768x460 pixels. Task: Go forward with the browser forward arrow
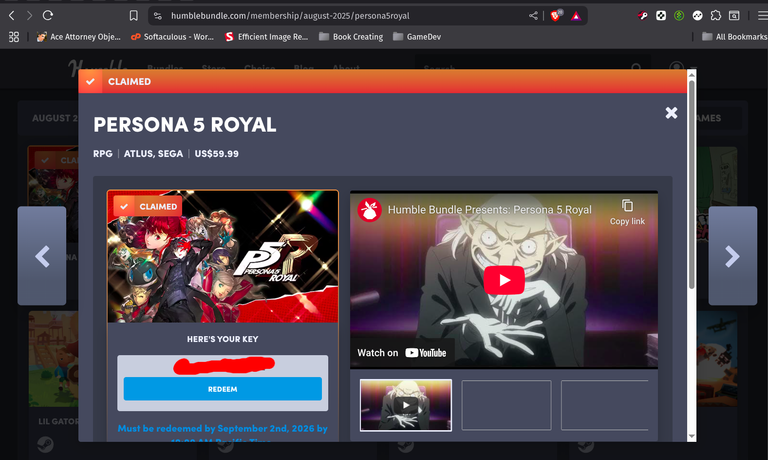click(29, 16)
